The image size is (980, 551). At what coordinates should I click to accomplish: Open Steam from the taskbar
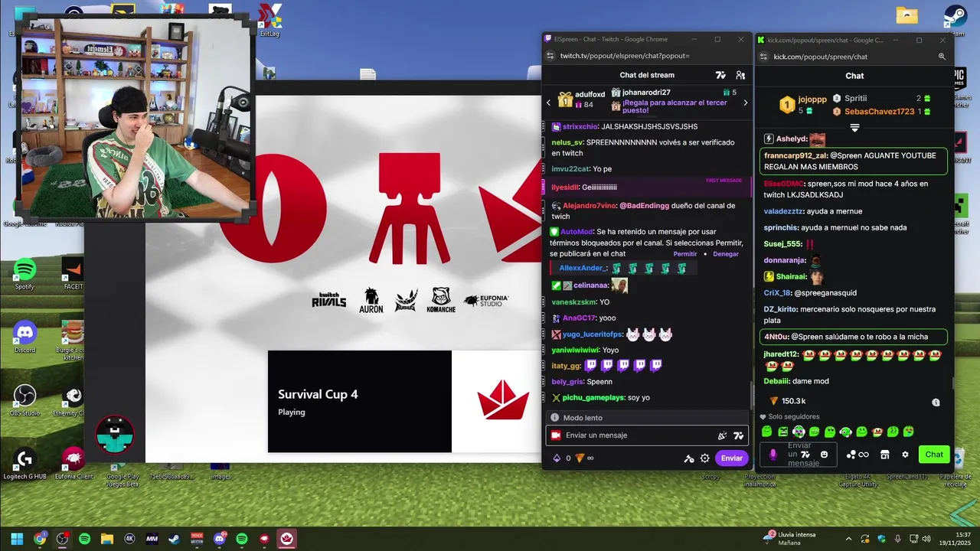point(174,539)
